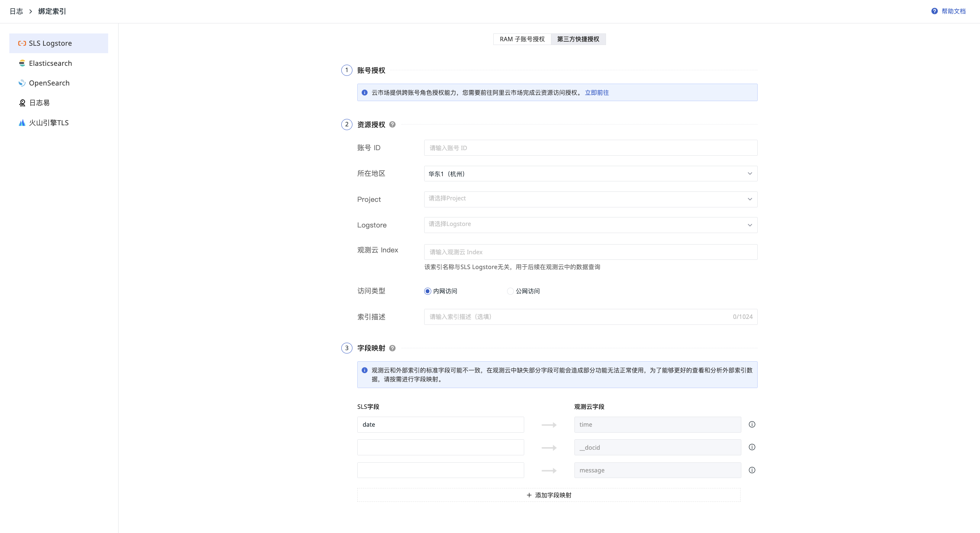
Task: Click the 日志 breadcrumb link
Action: pos(16,12)
